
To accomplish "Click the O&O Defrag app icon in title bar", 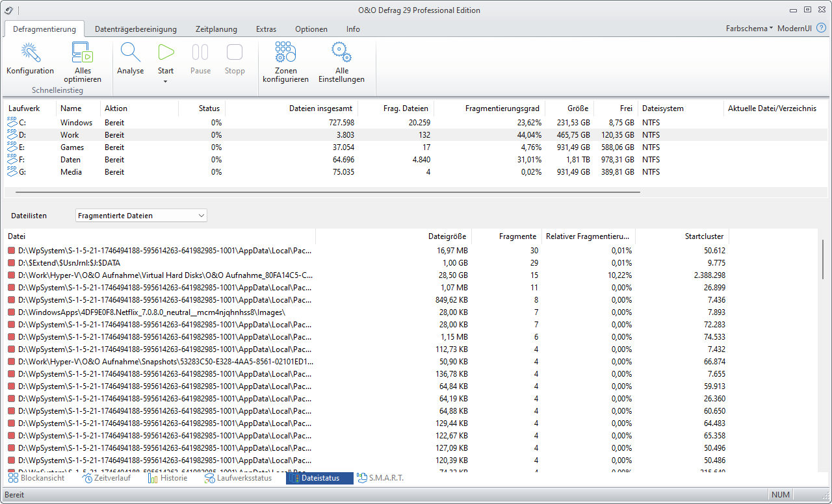I will click(x=9, y=10).
